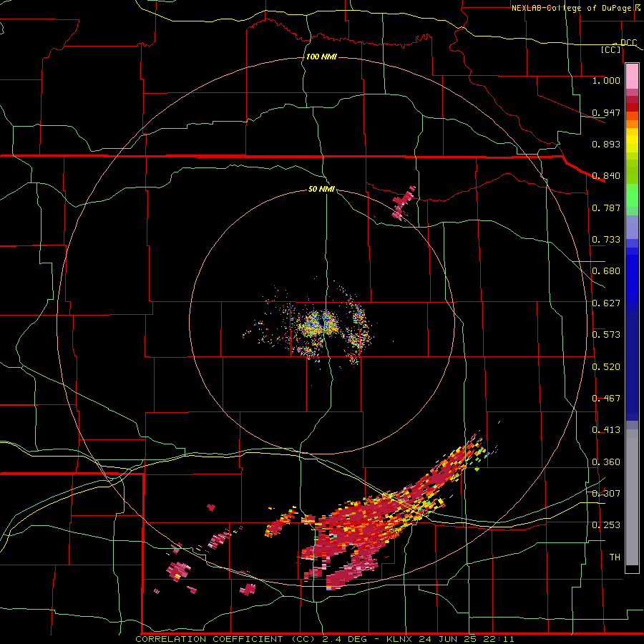Image resolution: width=644 pixels, height=644 pixels.
Task: Click the 0.733 legend value
Action: 606,240
